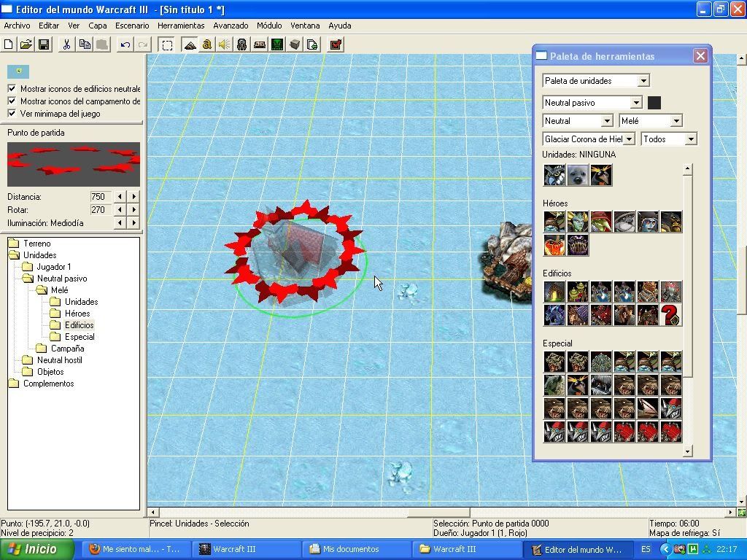
Task: Pick the Firelord hero icon
Action: click(x=554, y=245)
